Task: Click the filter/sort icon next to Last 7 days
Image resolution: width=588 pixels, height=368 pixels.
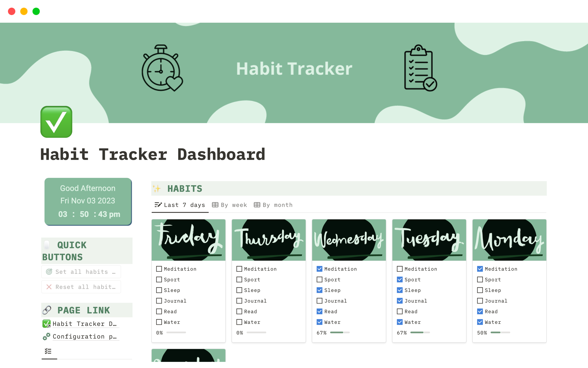Action: (x=158, y=205)
